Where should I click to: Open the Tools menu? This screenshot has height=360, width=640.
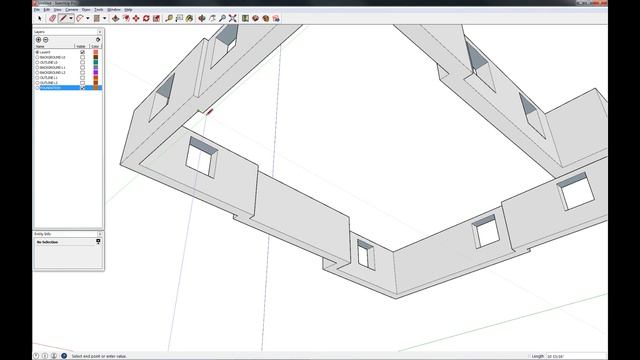tap(99, 9)
